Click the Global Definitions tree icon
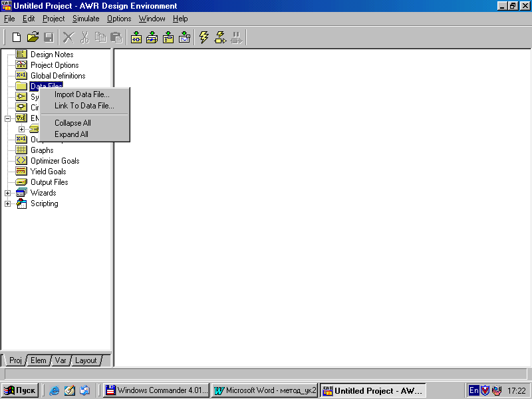532x399 pixels. [21, 75]
